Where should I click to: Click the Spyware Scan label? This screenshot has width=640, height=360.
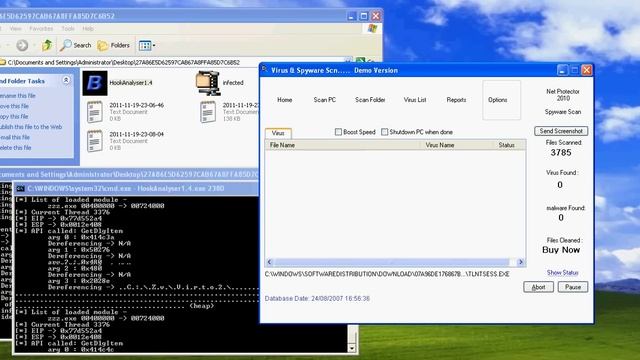[x=562, y=112]
